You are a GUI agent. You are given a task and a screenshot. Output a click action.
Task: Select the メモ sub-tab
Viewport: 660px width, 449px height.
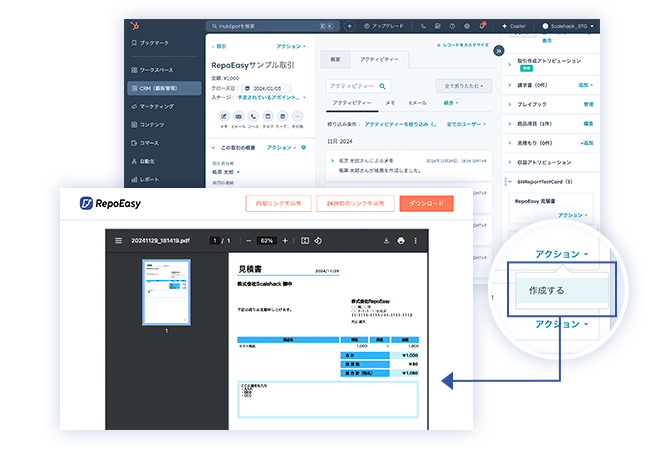(x=390, y=103)
